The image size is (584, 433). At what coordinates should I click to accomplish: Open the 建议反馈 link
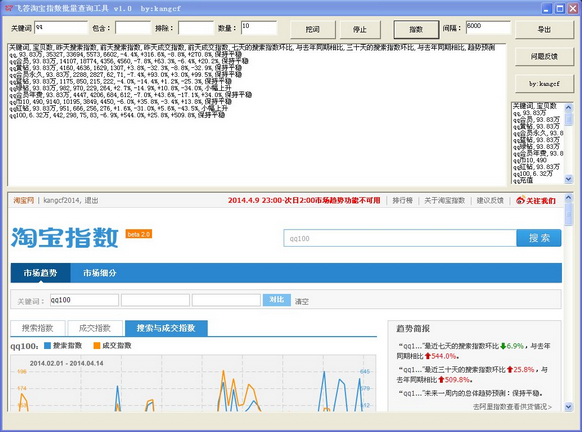(x=490, y=200)
